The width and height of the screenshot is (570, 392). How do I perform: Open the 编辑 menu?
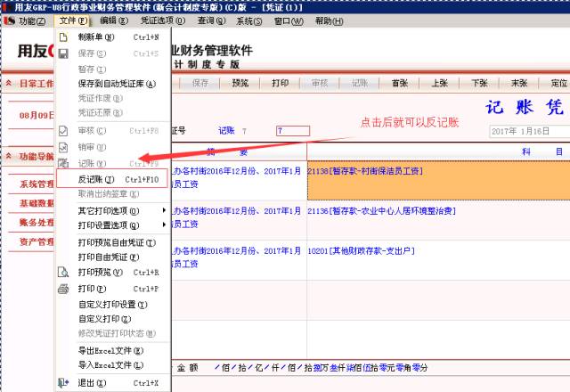[x=111, y=20]
